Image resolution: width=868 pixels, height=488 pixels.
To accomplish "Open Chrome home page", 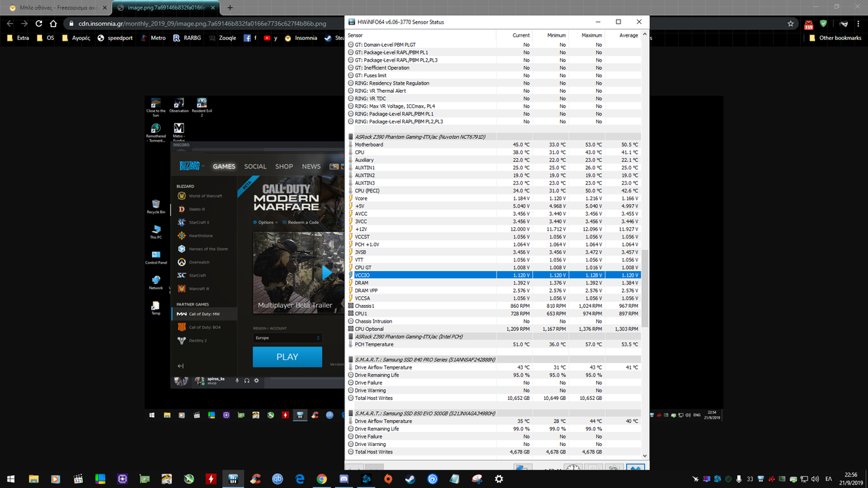I will click(54, 23).
